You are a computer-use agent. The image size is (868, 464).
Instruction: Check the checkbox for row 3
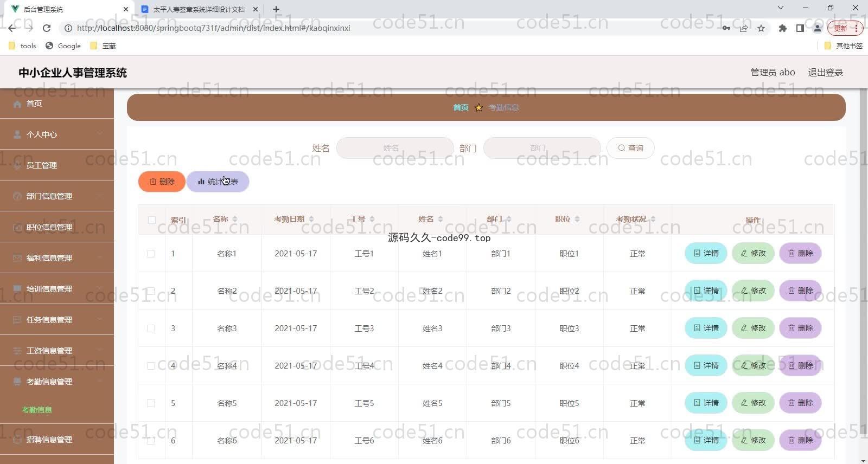click(151, 328)
